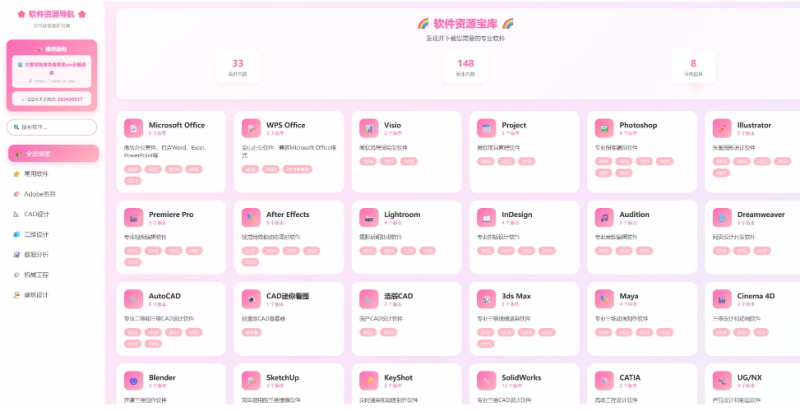Click the Project calendar icon
800x411 pixels.
pyautogui.click(x=486, y=128)
